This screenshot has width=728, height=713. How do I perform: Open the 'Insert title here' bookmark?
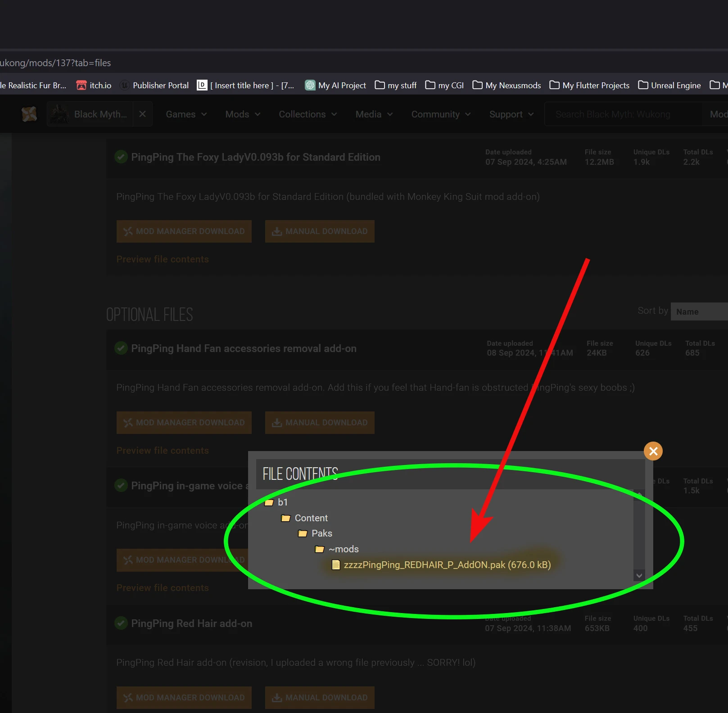(246, 85)
